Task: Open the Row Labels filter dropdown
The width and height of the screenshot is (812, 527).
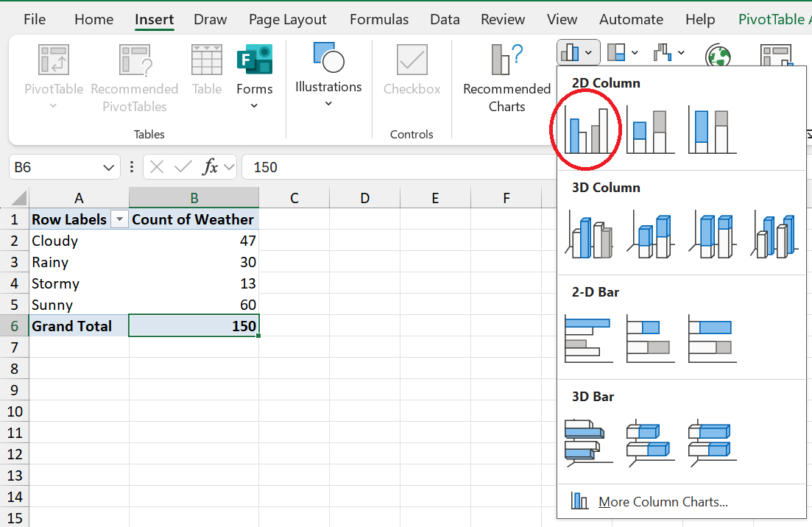Action: [118, 220]
